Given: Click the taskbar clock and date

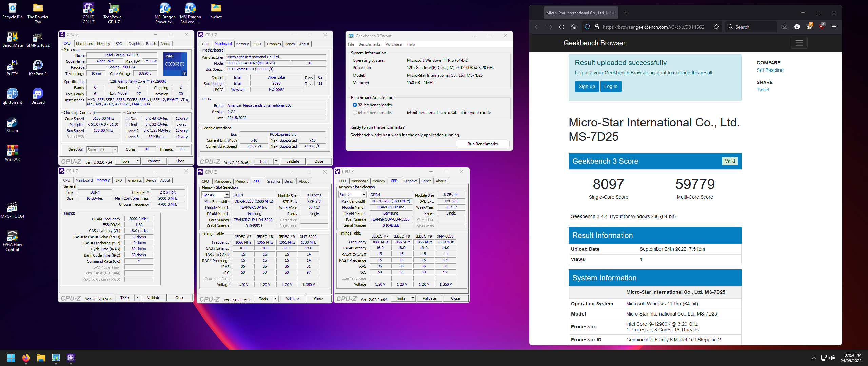Looking at the screenshot, I should tap(851, 358).
